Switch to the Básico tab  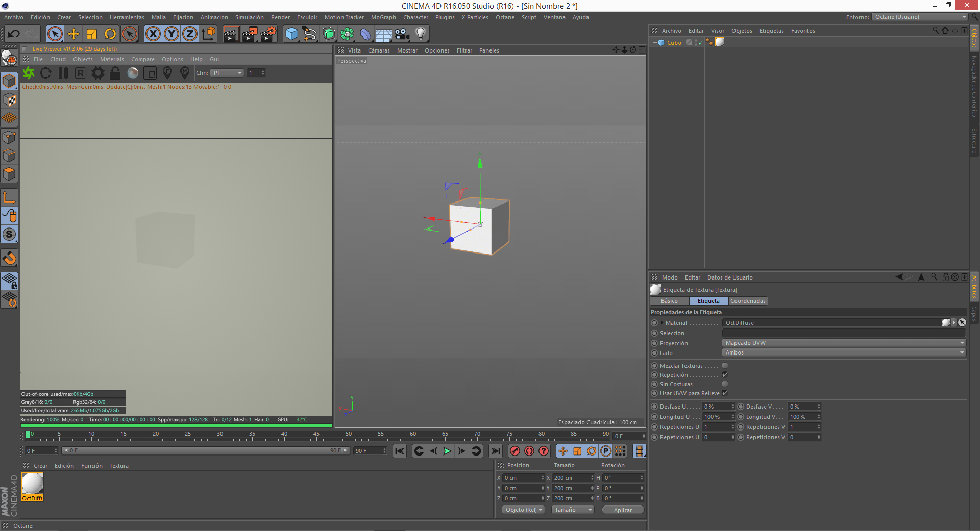click(669, 301)
